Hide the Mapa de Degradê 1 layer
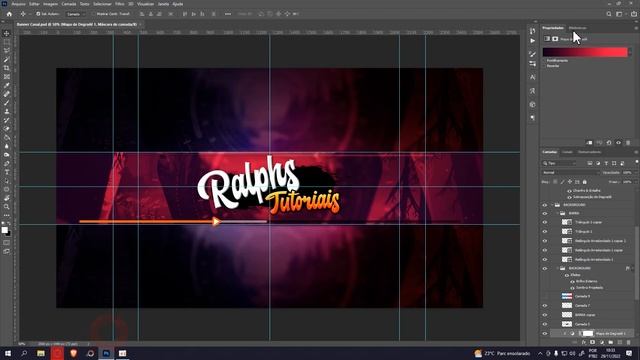This screenshot has height=360, width=640. (544, 333)
